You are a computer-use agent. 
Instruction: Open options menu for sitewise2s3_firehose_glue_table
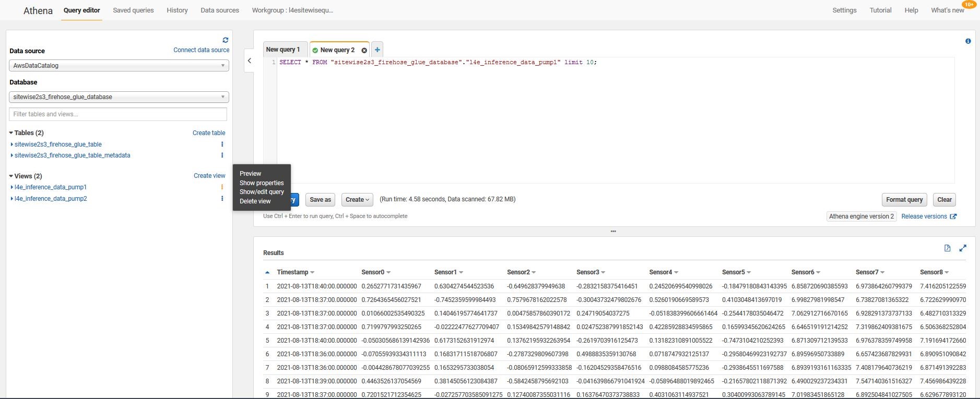(x=222, y=144)
